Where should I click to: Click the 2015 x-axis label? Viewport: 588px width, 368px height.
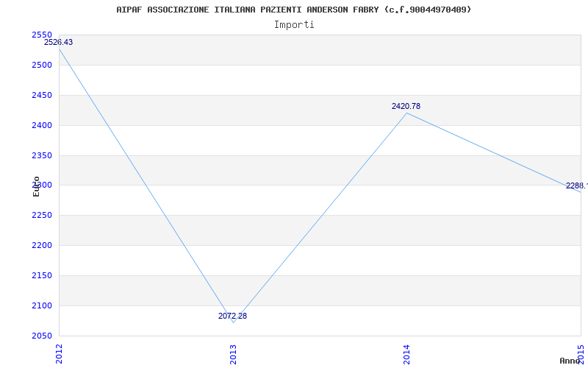[581, 353]
